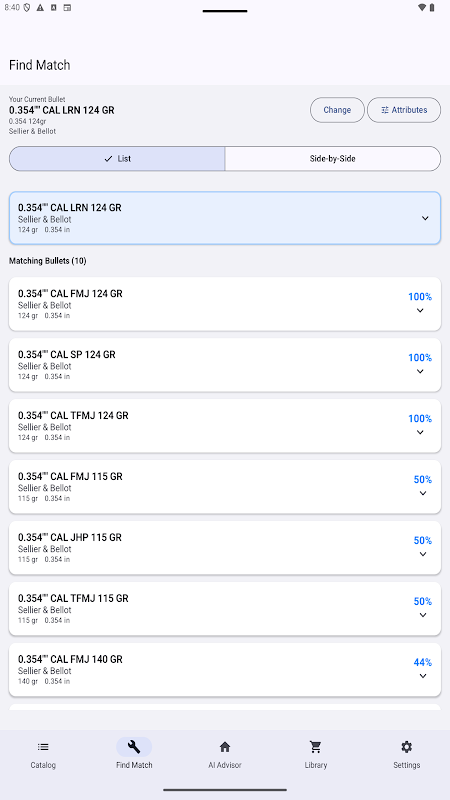Expand the FMJ 140 GR match details
The height and width of the screenshot is (800, 450).
click(x=422, y=676)
